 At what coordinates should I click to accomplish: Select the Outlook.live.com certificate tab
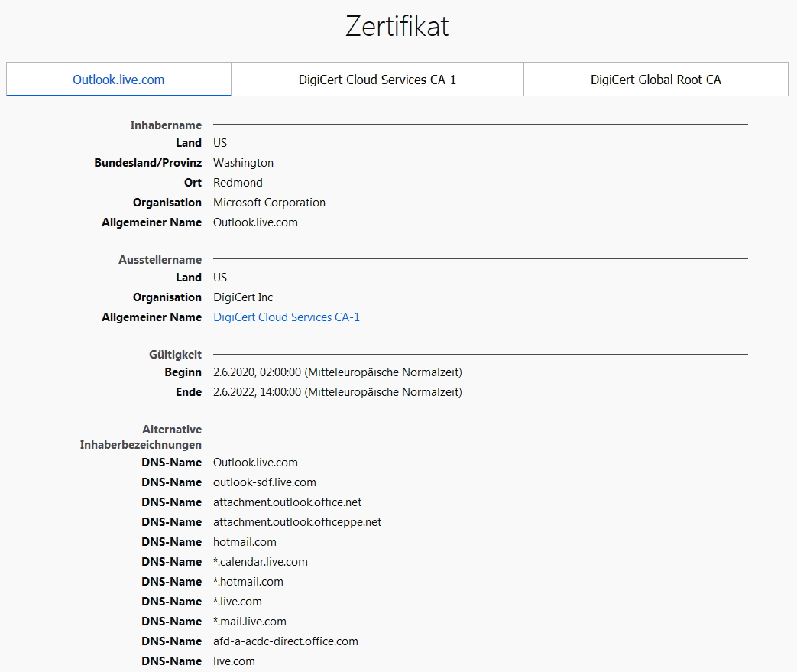(118, 80)
